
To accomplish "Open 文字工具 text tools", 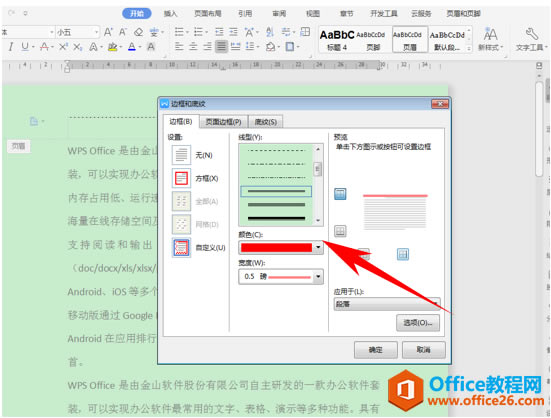I will [531, 39].
